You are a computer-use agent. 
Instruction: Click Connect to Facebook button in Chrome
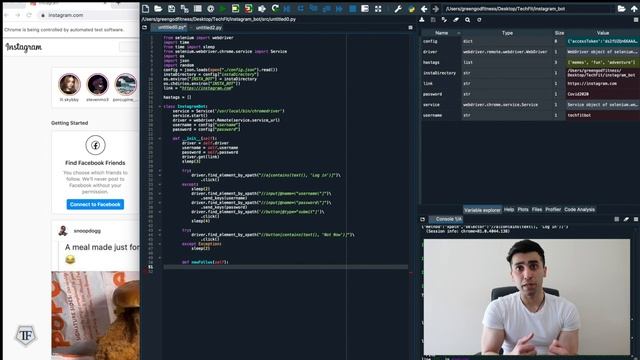click(x=95, y=204)
